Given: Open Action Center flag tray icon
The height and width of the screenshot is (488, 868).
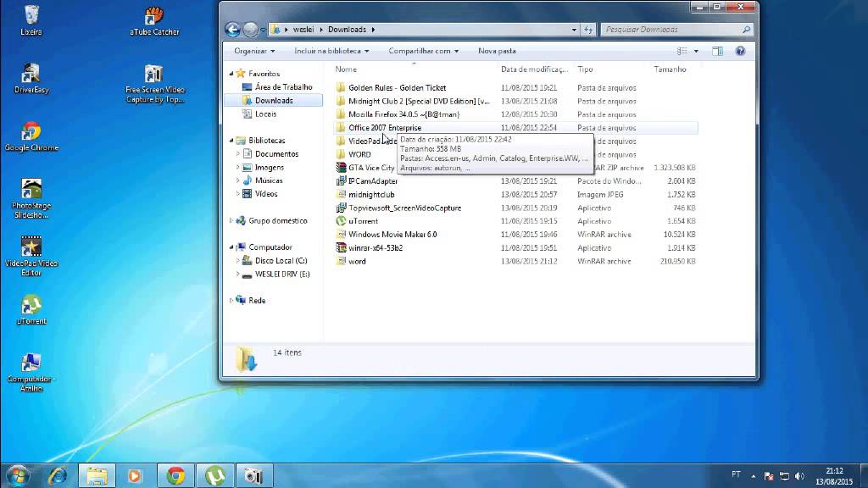Looking at the screenshot, I should [768, 476].
